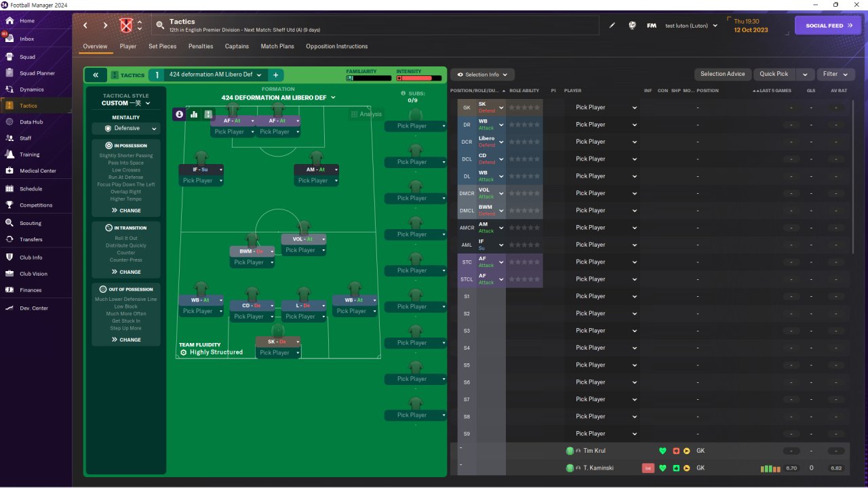View the Schedule screen
The image size is (868, 488).
(x=31, y=189)
